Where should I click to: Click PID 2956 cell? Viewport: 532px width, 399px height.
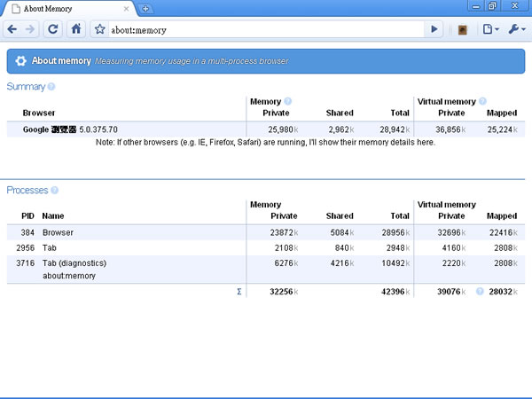26,248
